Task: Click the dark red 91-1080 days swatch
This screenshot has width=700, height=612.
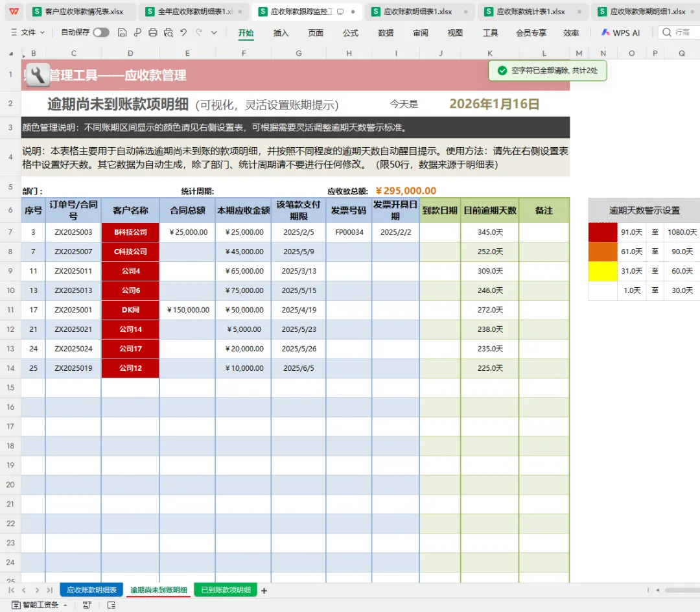Action: coord(603,232)
